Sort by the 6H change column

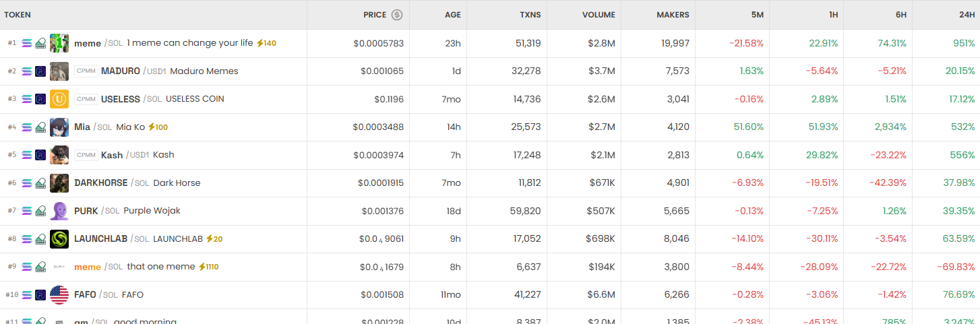coord(900,15)
